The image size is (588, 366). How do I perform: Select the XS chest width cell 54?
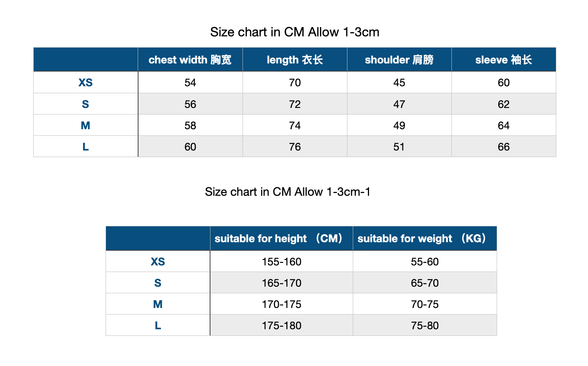(x=190, y=82)
